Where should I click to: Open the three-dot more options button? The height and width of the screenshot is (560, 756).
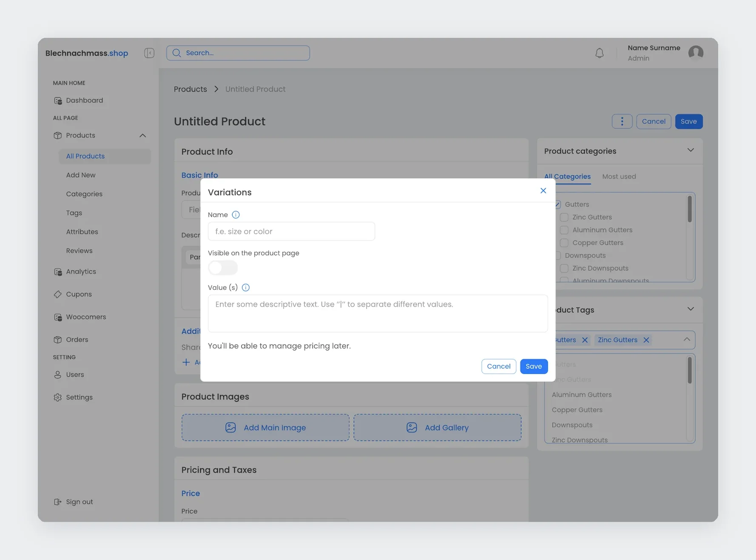point(622,121)
